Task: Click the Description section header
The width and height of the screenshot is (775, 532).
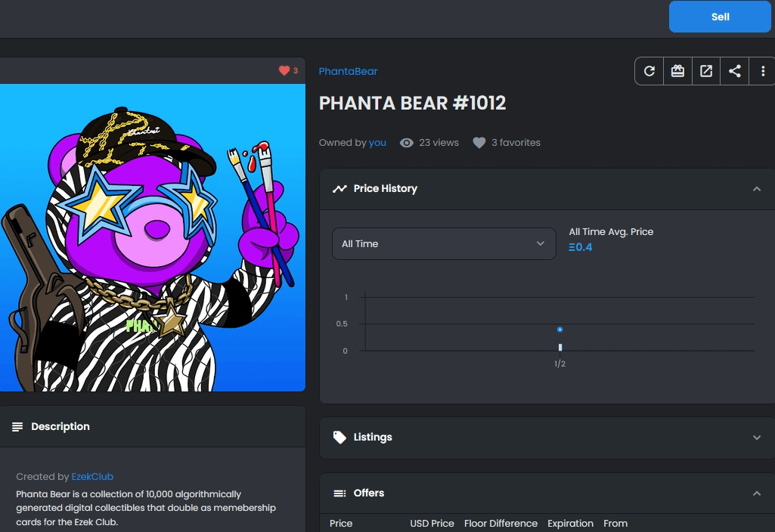Action: click(152, 427)
